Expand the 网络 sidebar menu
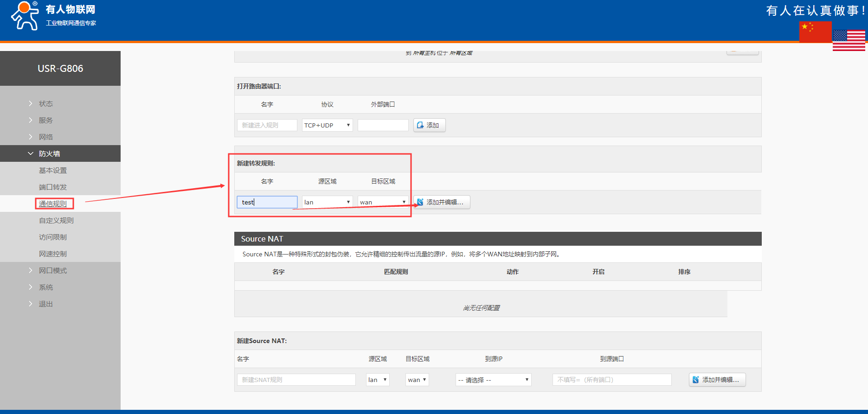The height and width of the screenshot is (414, 868). coord(46,137)
